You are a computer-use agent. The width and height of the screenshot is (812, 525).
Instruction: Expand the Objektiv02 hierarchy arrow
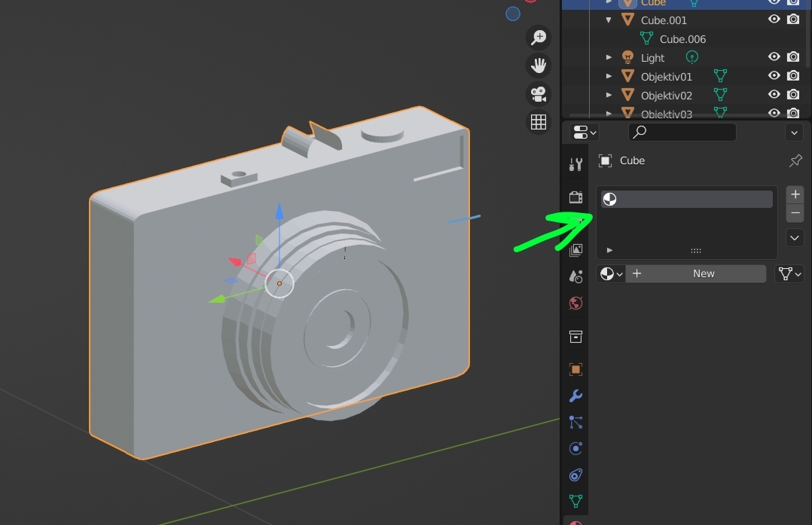pyautogui.click(x=609, y=95)
